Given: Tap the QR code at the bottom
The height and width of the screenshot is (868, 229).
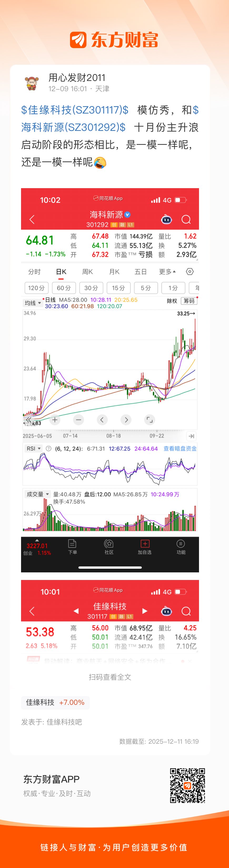Looking at the screenshot, I should tap(187, 785).
